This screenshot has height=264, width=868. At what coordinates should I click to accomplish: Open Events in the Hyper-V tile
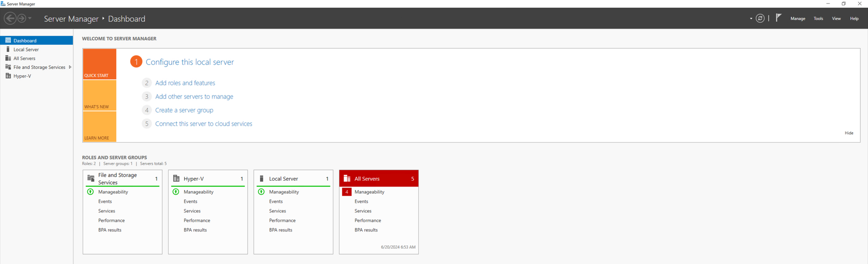(190, 202)
